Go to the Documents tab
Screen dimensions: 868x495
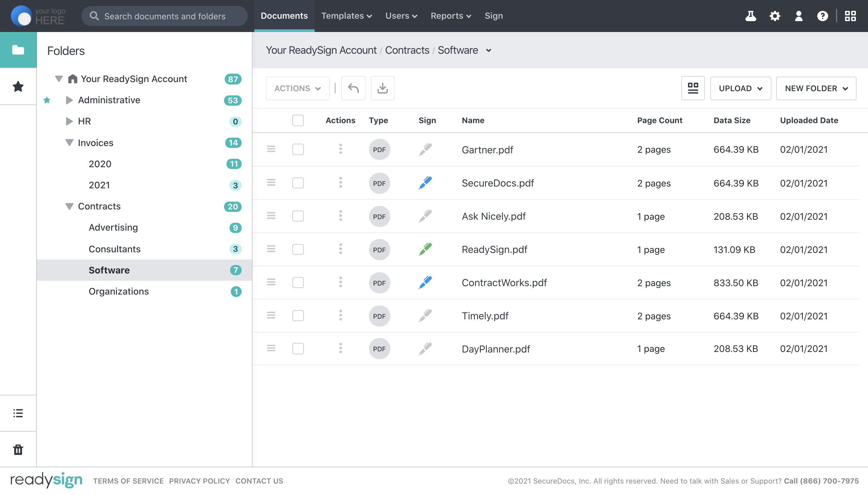tap(284, 16)
